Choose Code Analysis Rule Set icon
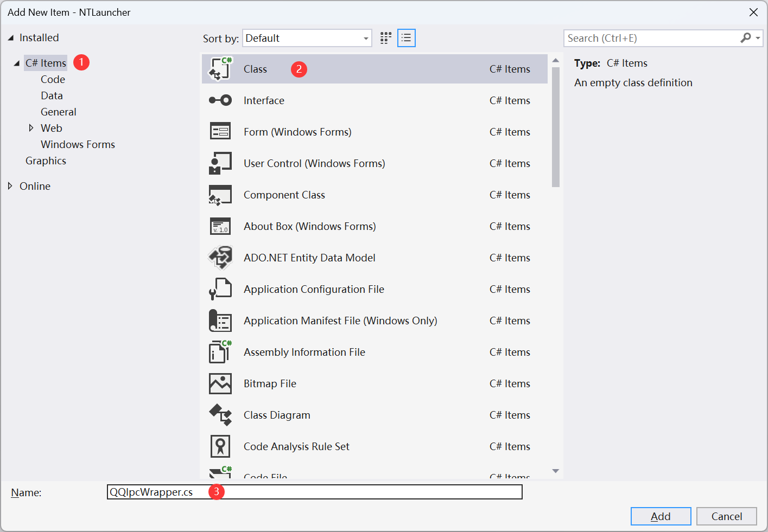768x532 pixels. click(220, 446)
